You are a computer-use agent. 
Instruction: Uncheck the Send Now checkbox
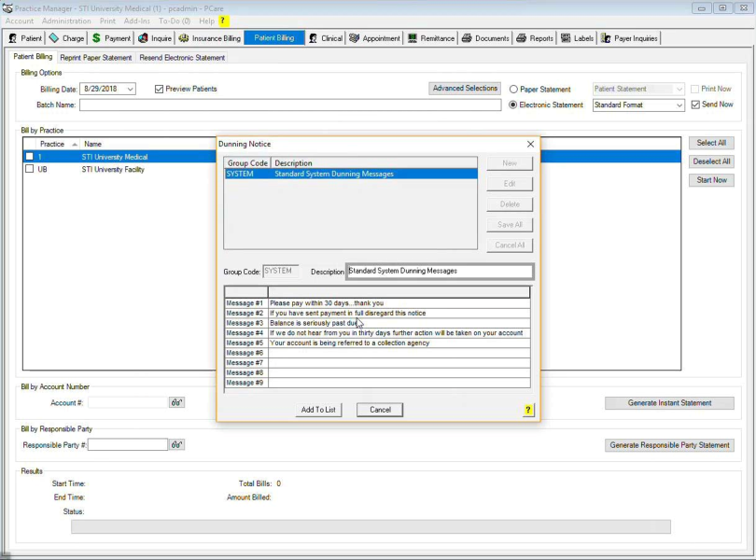click(695, 105)
